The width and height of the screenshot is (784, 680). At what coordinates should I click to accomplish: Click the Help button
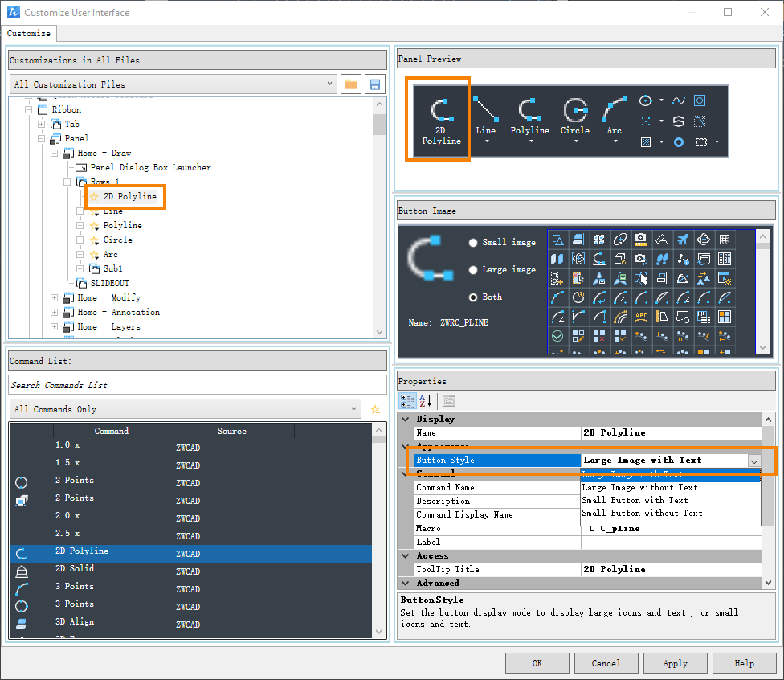click(x=744, y=663)
